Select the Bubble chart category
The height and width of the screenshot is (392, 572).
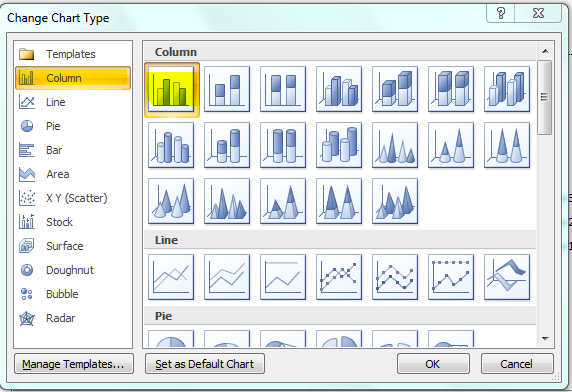[73, 294]
